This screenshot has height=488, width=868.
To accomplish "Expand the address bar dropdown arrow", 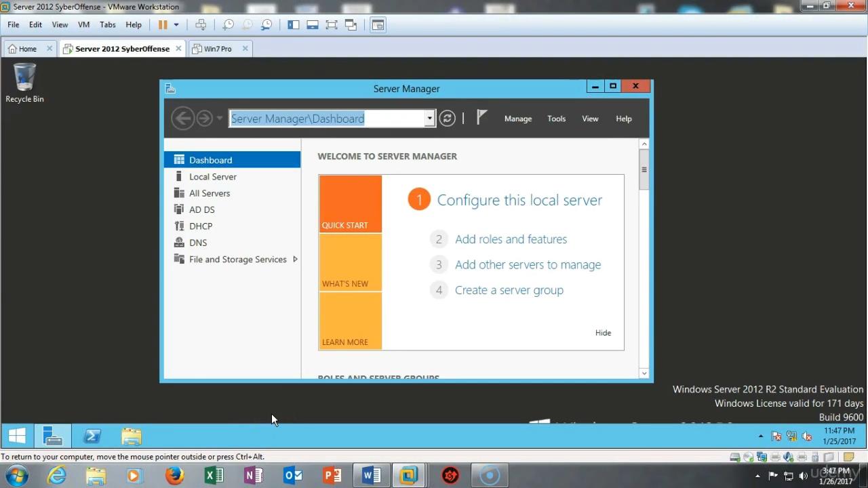I will click(x=430, y=119).
